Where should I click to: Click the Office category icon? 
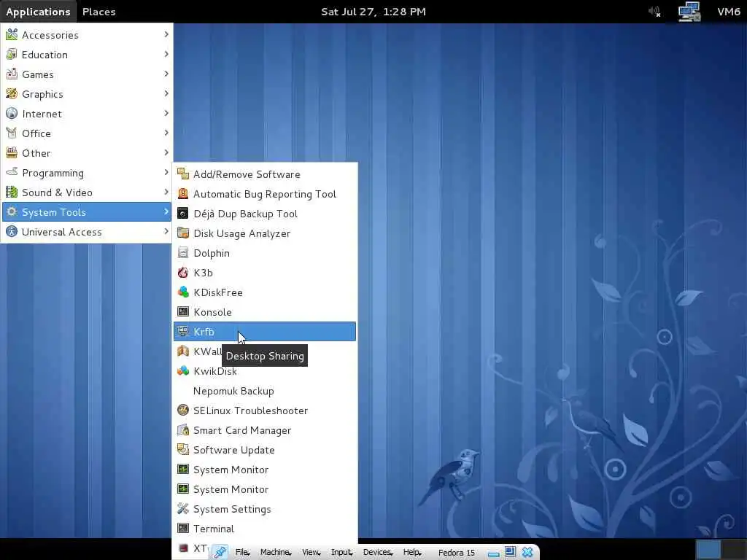pyautogui.click(x=12, y=133)
